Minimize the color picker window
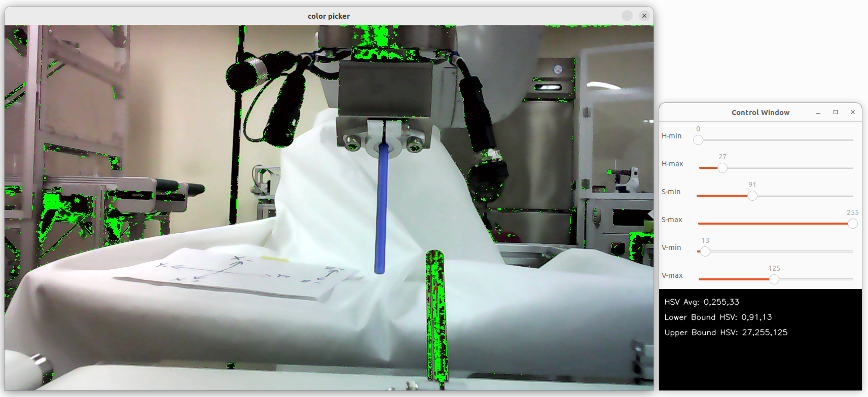 point(627,16)
